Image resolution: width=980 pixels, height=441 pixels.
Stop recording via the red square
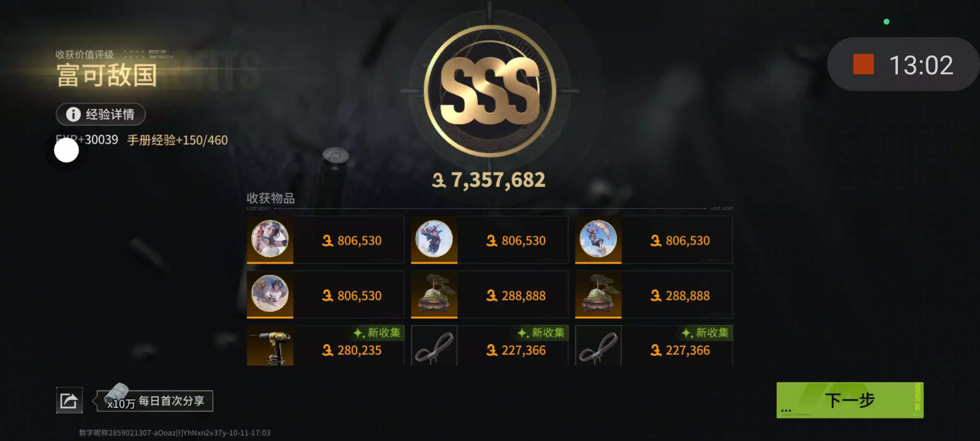(863, 65)
